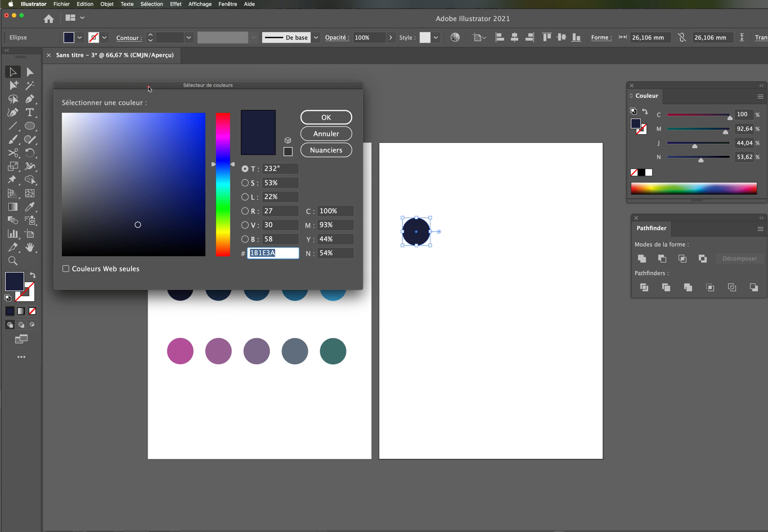768x532 pixels.
Task: Select the Type tool in toolbar
Action: point(30,113)
